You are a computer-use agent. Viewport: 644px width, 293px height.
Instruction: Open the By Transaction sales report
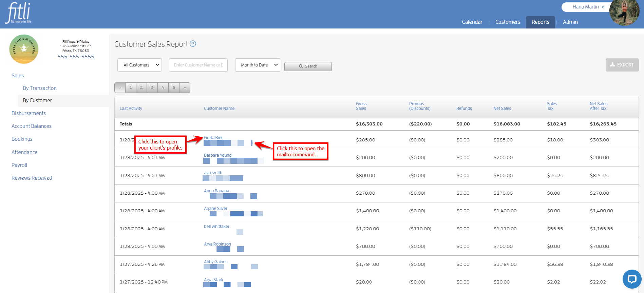coord(40,88)
